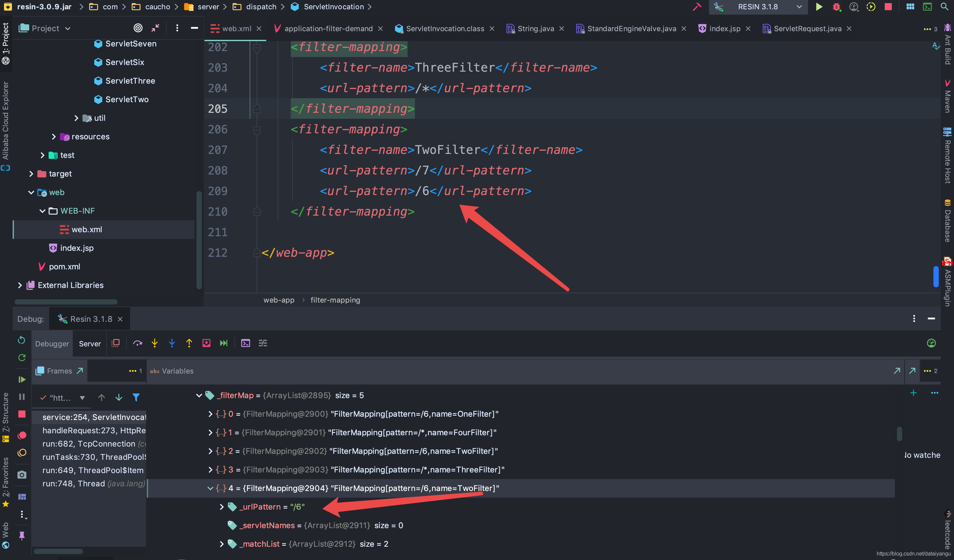Click the Build project hammer icon

696,7
